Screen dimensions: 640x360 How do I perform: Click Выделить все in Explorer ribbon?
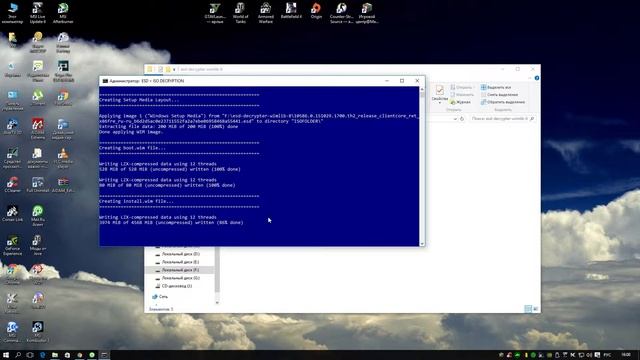pos(496,87)
